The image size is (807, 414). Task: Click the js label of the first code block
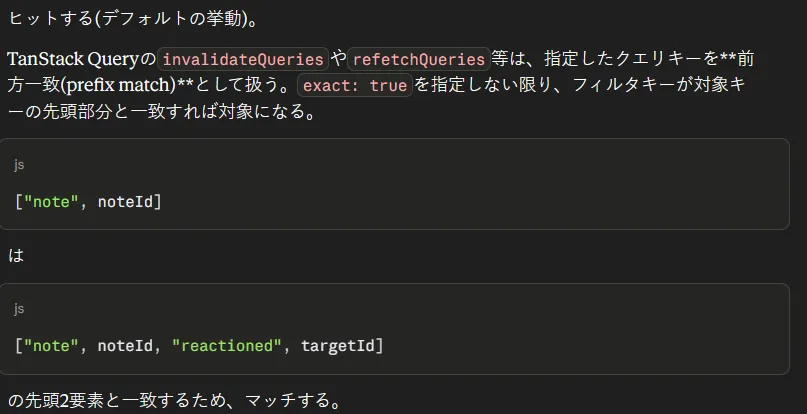[19, 165]
